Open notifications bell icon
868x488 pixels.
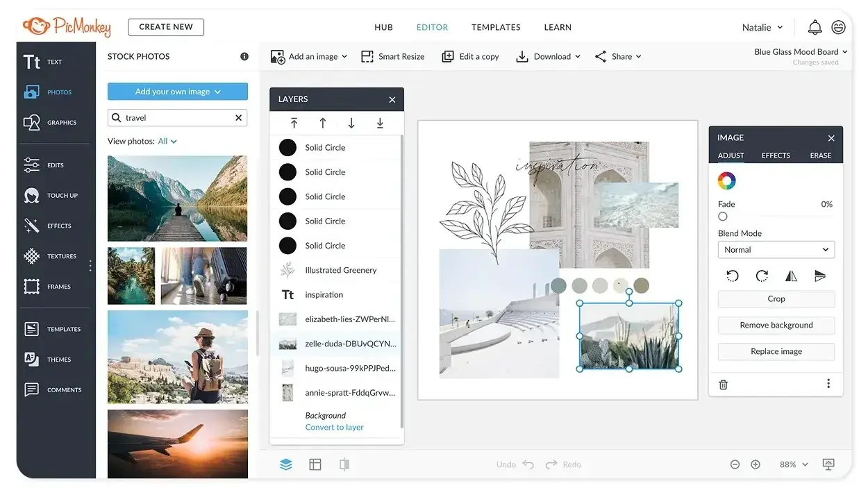(815, 27)
